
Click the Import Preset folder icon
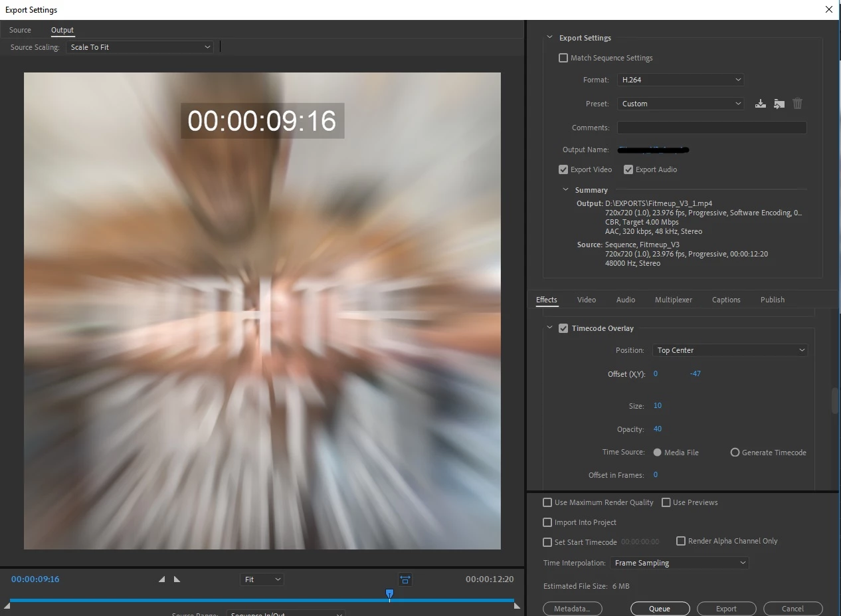[779, 104]
